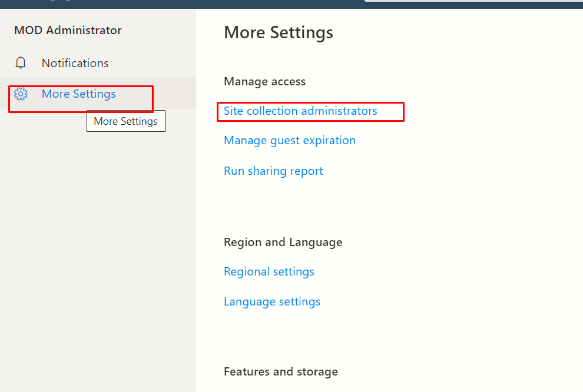The image size is (583, 392).
Task: Select the More Settings sidebar label
Action: [x=79, y=94]
